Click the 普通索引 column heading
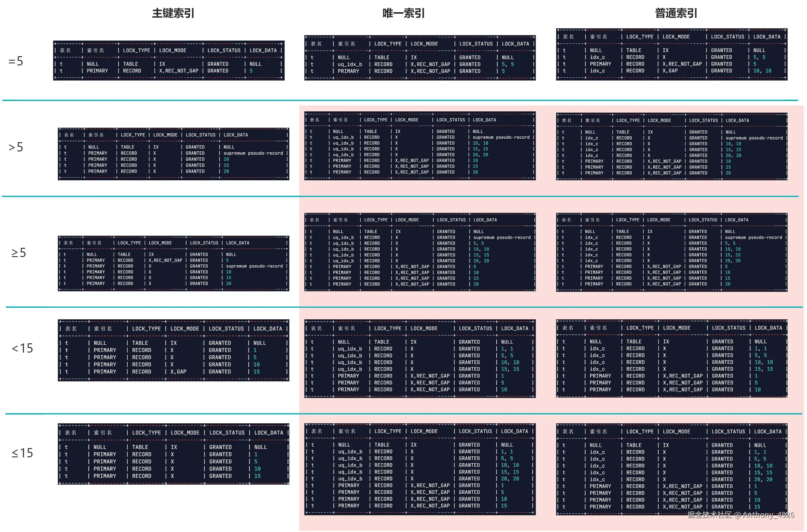Image resolution: width=807 pixels, height=532 pixels. pos(676,13)
